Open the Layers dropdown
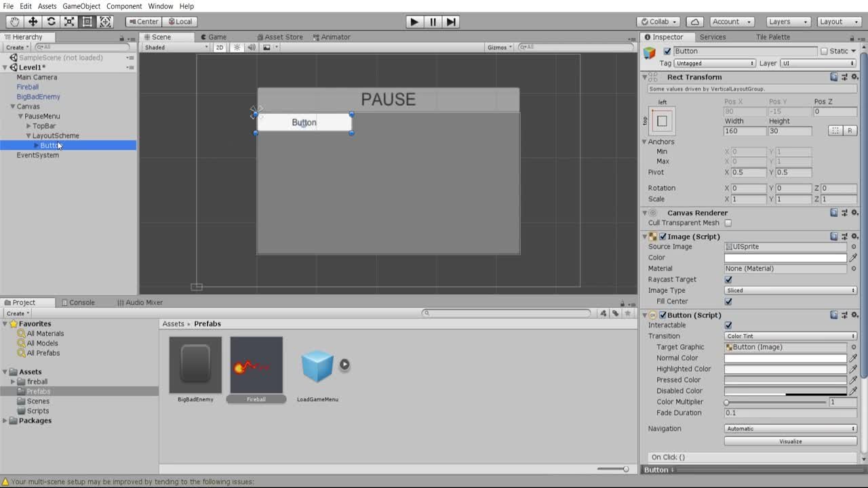The width and height of the screenshot is (868, 488). coord(787,22)
